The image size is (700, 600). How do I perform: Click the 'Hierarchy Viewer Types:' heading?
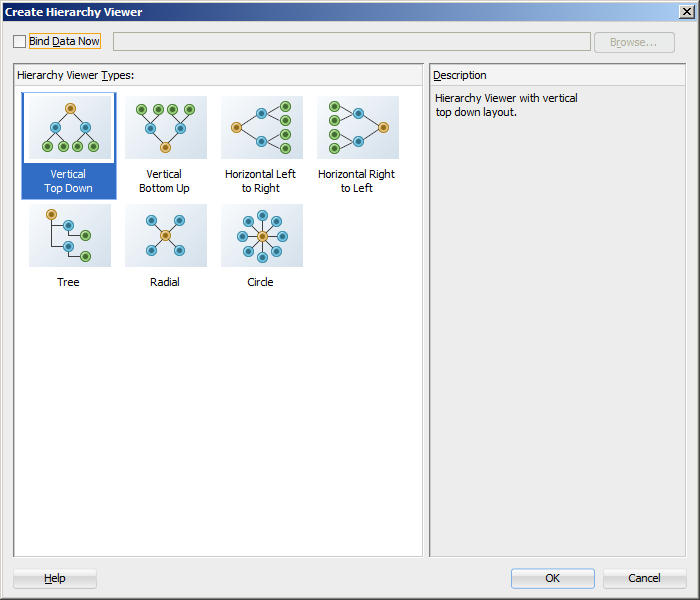(75, 75)
